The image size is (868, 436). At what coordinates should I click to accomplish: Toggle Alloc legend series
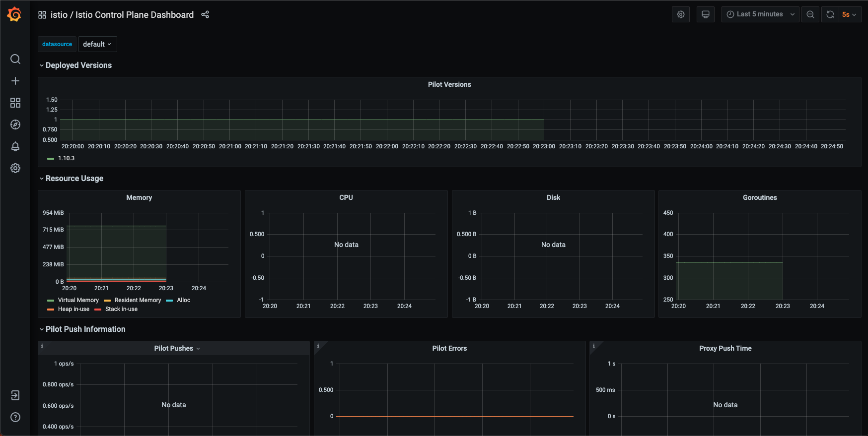click(183, 300)
